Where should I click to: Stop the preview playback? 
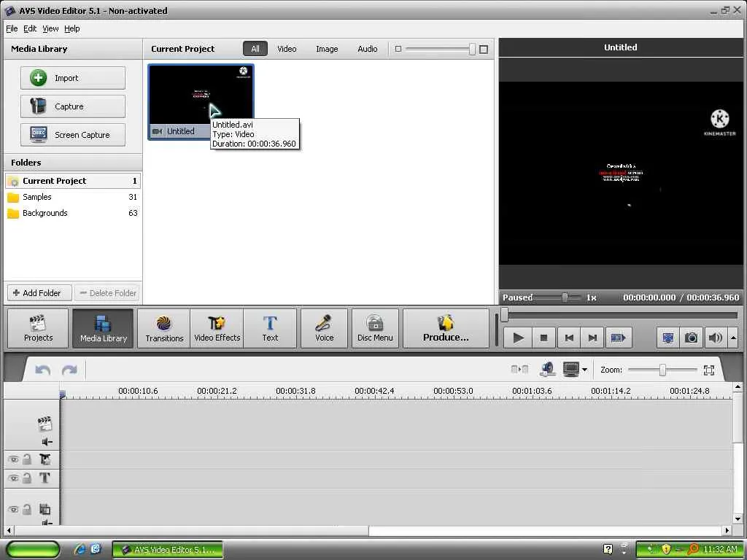pos(543,338)
